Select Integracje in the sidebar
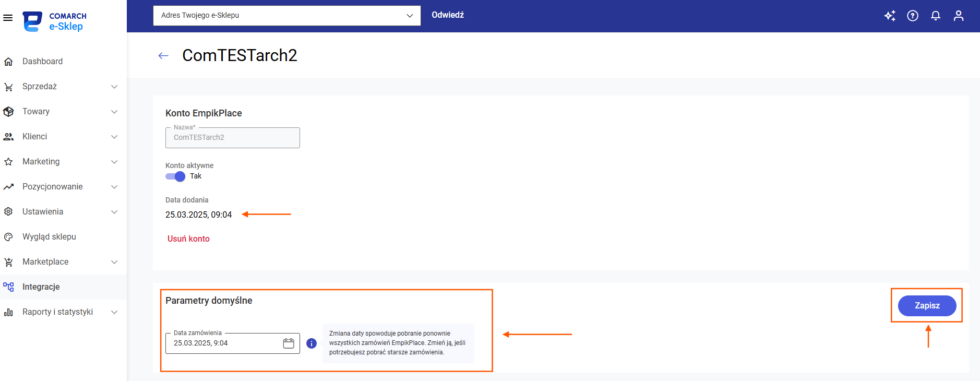 [63, 287]
